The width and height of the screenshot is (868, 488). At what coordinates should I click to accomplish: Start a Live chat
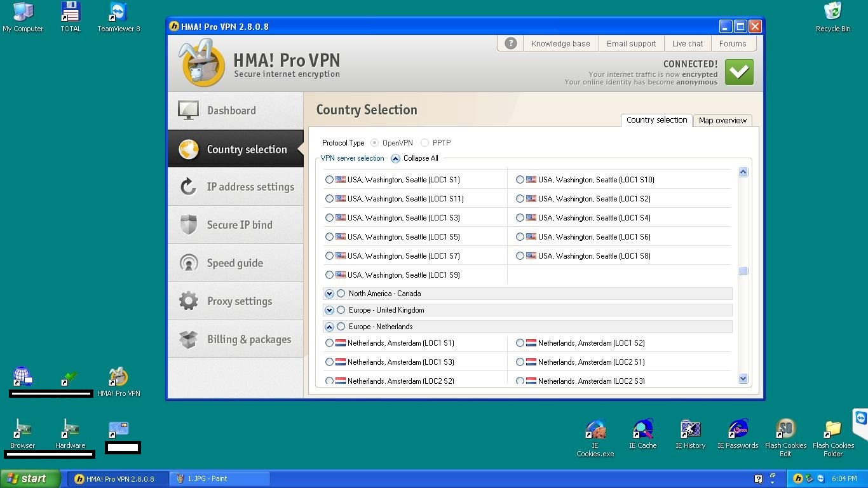pyautogui.click(x=688, y=43)
